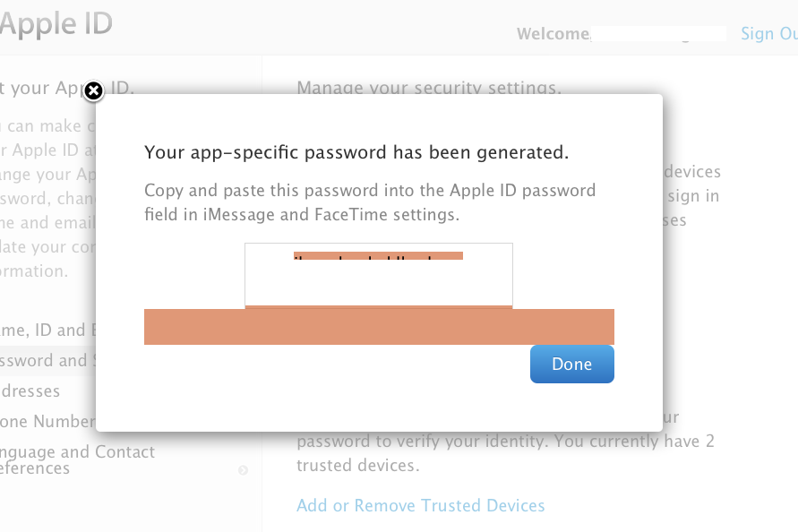Screen dimensions: 798x532
Task: Click the orange redacted bar under password box
Action: [379, 327]
